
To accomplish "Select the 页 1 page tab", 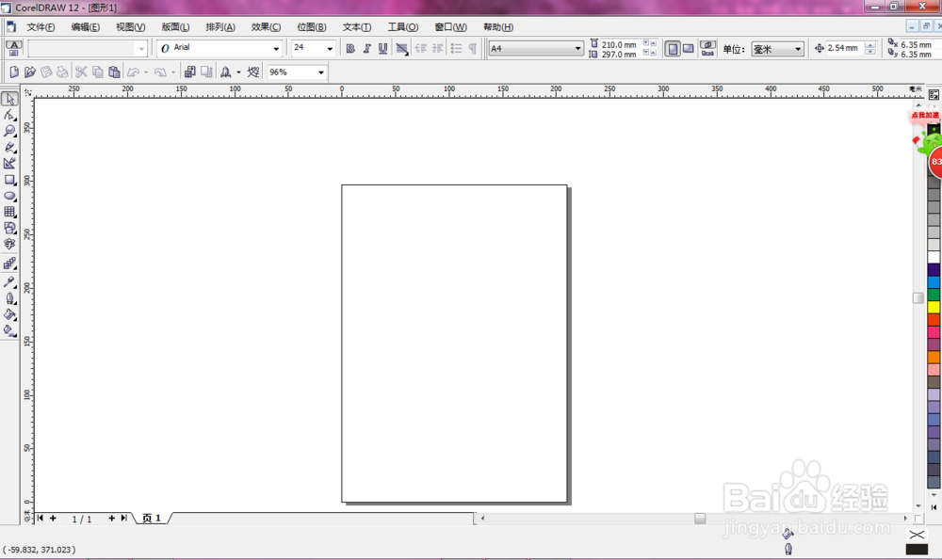I will [x=152, y=518].
